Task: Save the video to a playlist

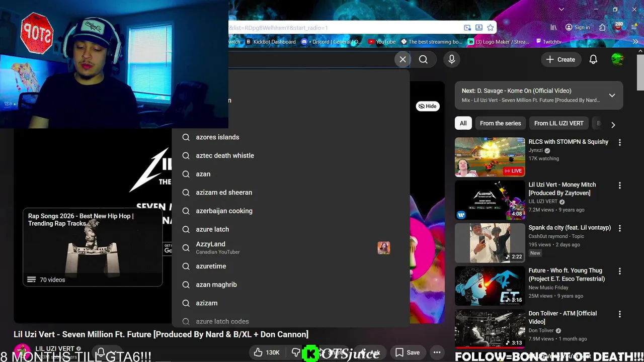Action: pyautogui.click(x=408, y=352)
